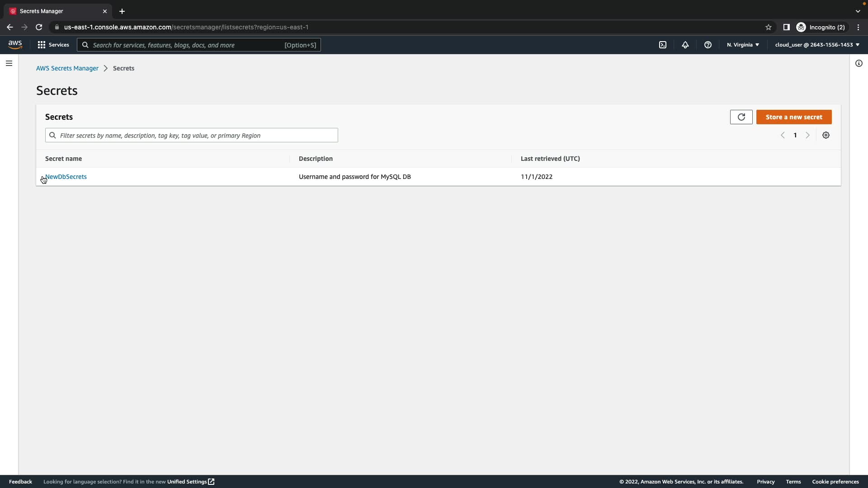Open the info panel icon at right
The height and width of the screenshot is (488, 868).
click(859, 63)
